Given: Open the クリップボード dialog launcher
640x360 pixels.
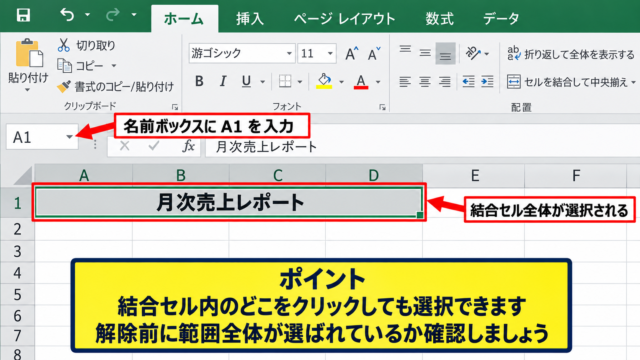Looking at the screenshot, I should [x=175, y=107].
